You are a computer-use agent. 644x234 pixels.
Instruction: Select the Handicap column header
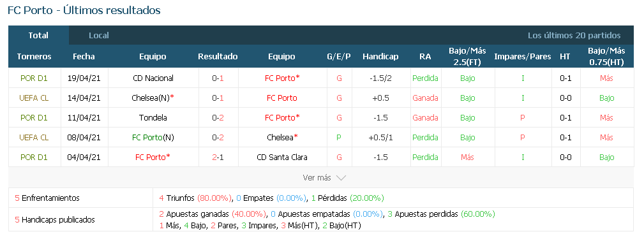[x=380, y=57]
